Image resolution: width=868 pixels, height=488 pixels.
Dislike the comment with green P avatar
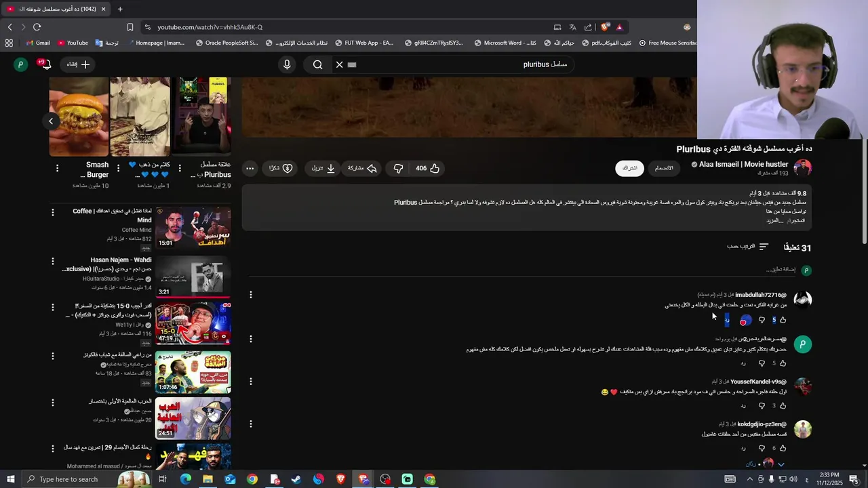762,363
